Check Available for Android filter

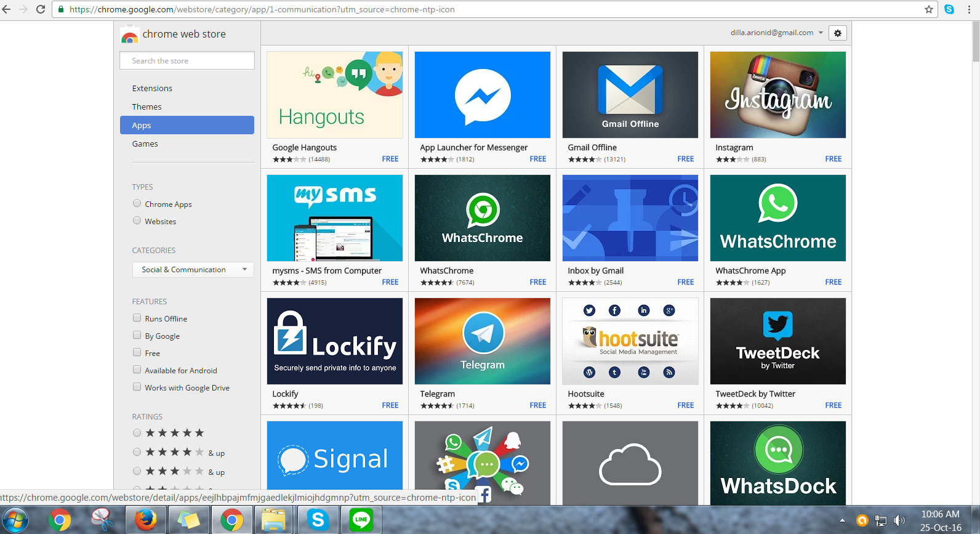[137, 370]
